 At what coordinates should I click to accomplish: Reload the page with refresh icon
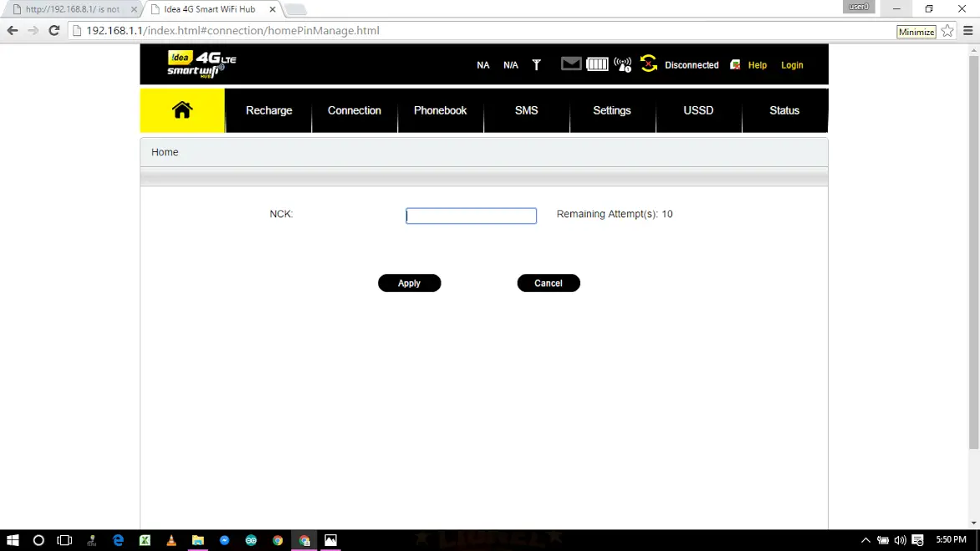[x=54, y=31]
